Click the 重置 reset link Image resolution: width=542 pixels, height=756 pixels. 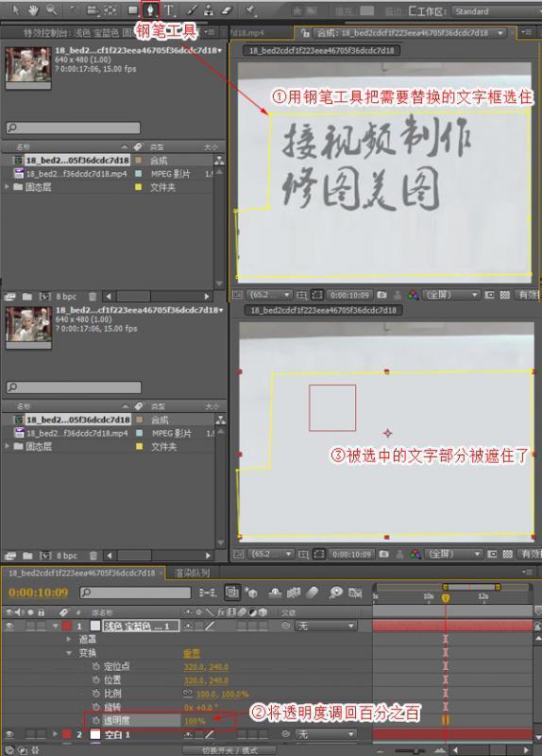point(192,653)
